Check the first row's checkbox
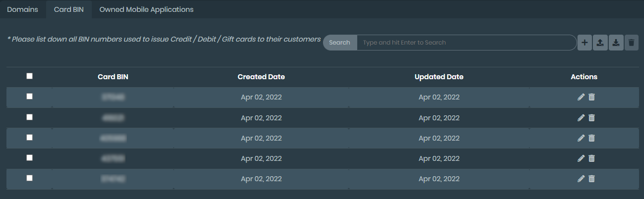Viewport: 644px width, 199px height. pyautogui.click(x=30, y=97)
